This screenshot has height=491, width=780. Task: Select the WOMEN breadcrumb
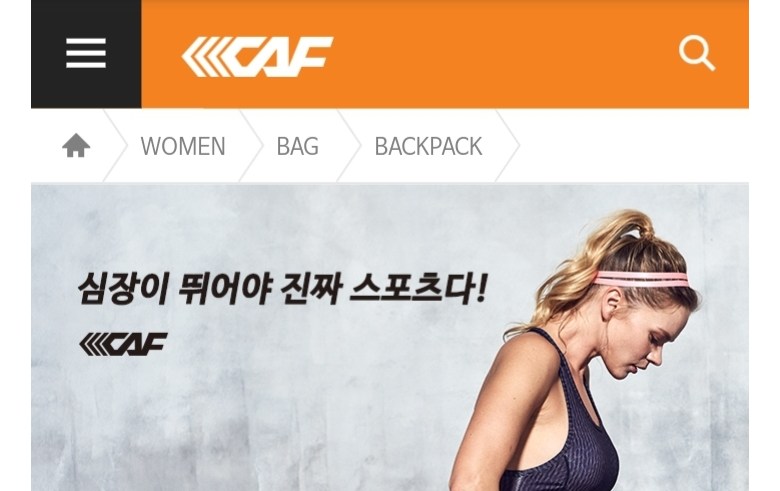coord(183,146)
